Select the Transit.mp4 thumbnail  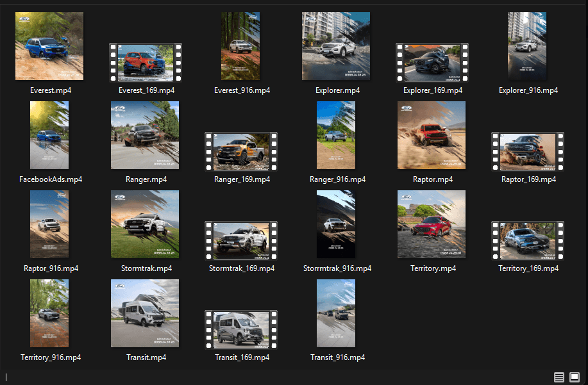[x=145, y=313]
